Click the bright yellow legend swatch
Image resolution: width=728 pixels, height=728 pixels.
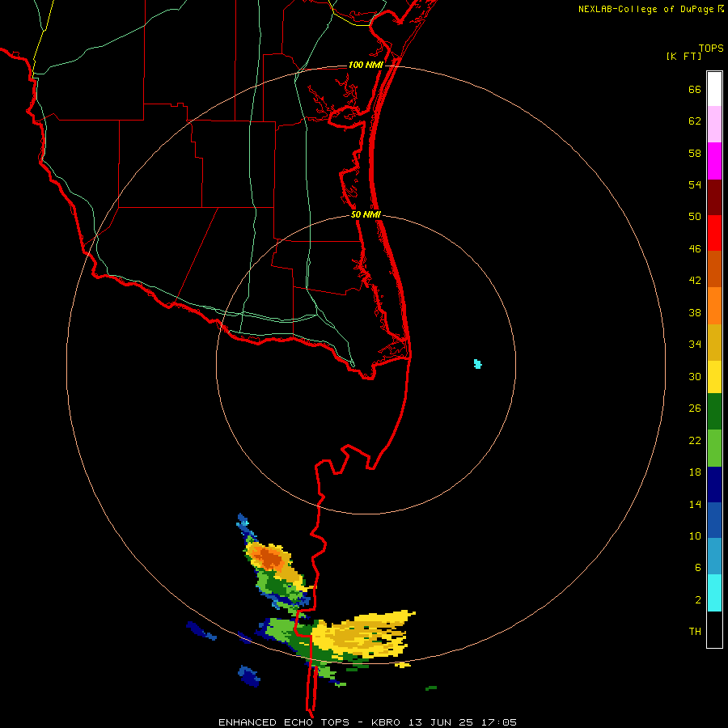714,377
